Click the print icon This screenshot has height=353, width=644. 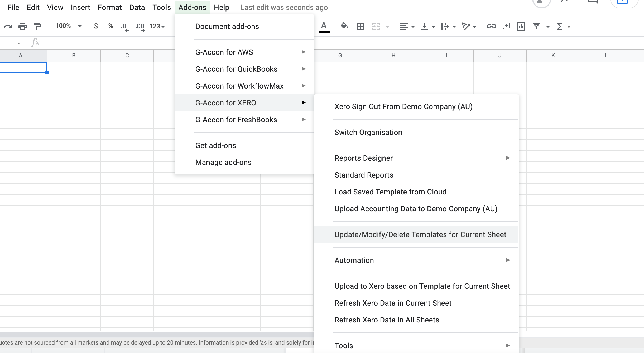point(23,26)
